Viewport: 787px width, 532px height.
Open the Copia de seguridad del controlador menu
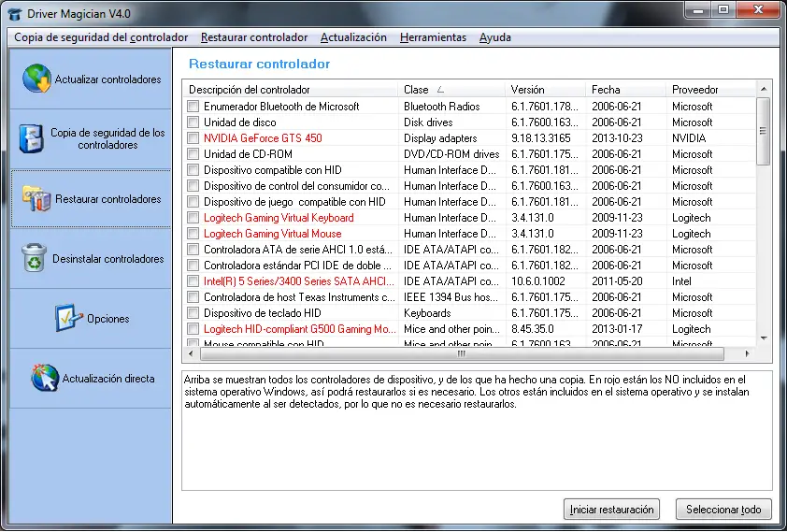[101, 37]
